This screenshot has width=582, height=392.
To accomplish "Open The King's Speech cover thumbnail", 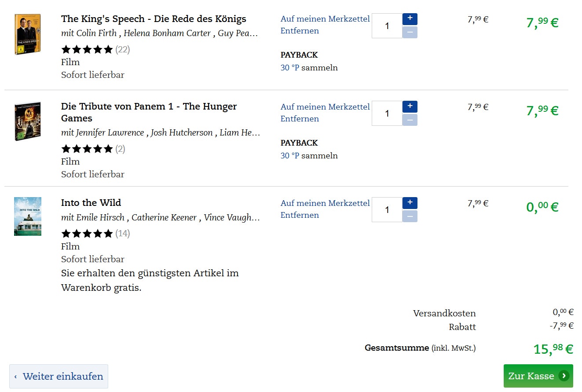I will click(27, 34).
